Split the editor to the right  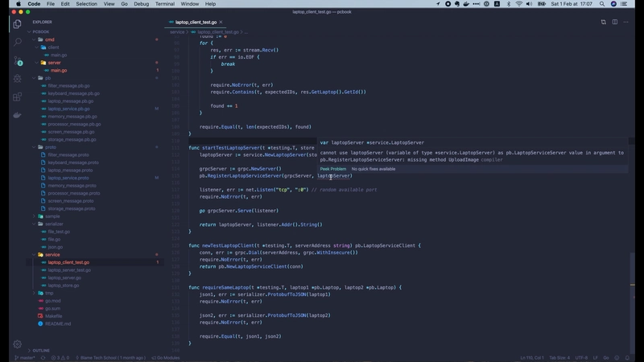click(x=615, y=23)
